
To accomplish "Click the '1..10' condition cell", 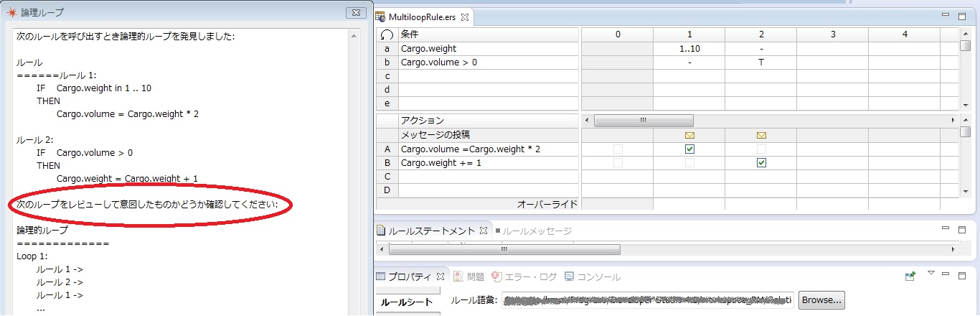I will click(x=689, y=49).
